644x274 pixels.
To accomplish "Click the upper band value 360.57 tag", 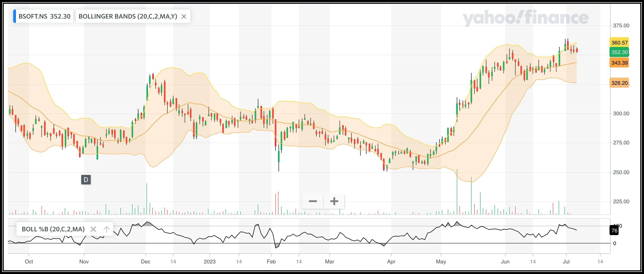I will (x=619, y=42).
